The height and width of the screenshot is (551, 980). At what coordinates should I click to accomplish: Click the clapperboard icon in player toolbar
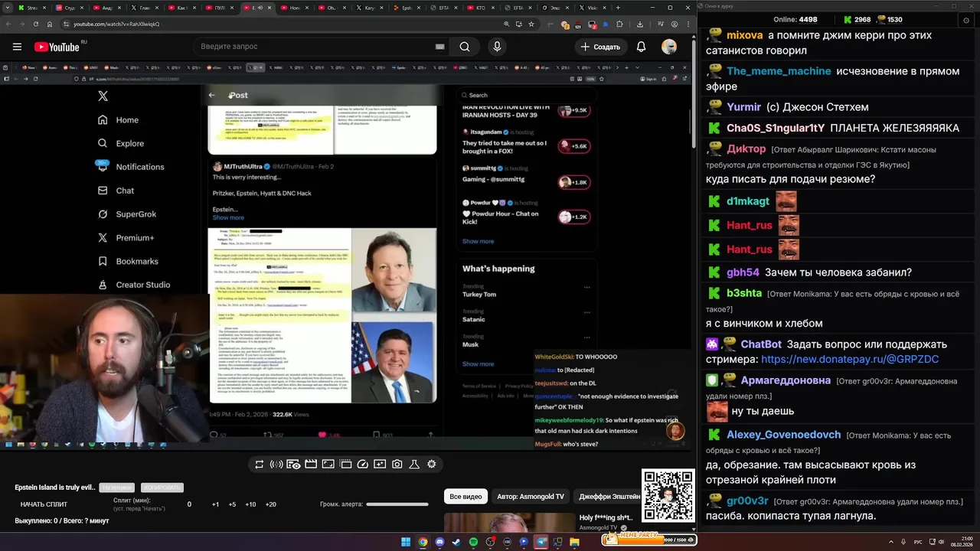[x=311, y=465]
